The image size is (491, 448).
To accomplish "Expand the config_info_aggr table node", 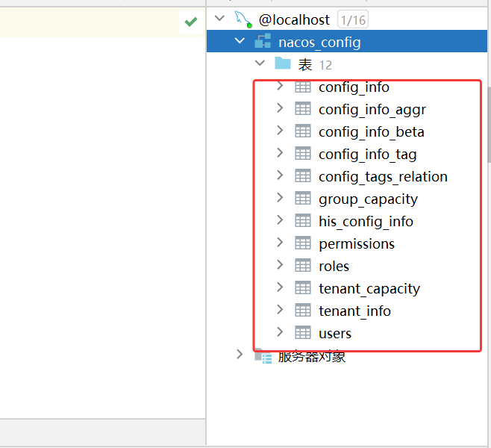I will [280, 108].
